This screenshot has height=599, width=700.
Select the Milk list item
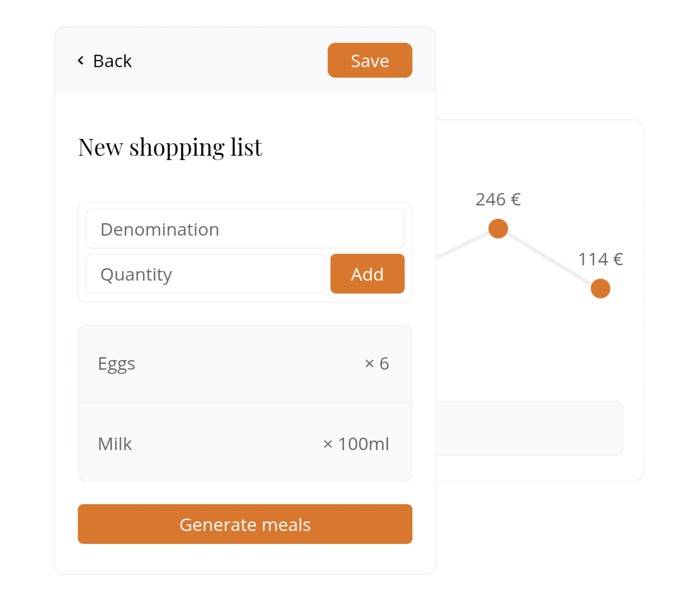(x=115, y=444)
